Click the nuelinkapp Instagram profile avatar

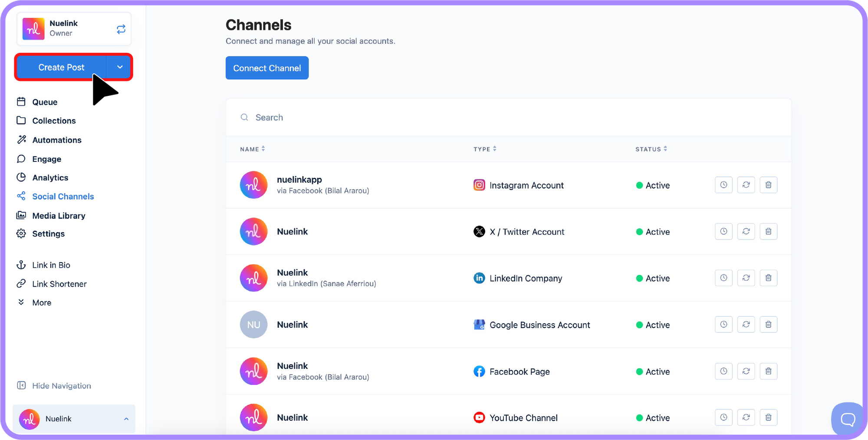tap(253, 185)
